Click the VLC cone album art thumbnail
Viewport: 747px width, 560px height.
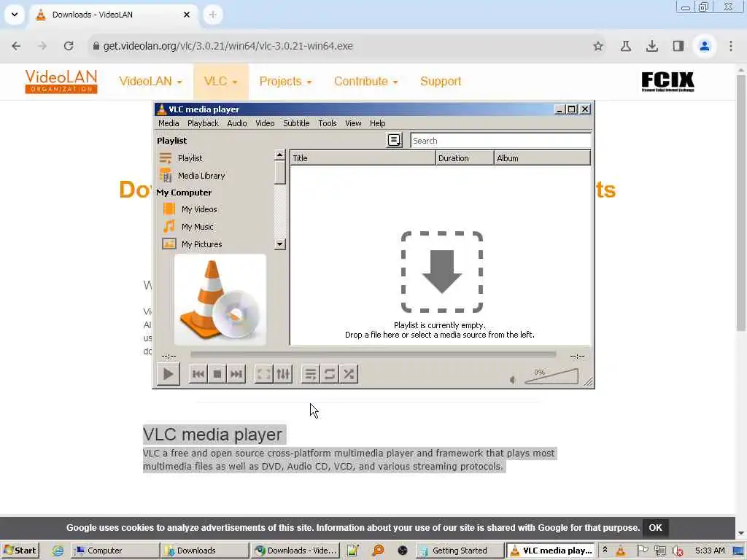[220, 300]
